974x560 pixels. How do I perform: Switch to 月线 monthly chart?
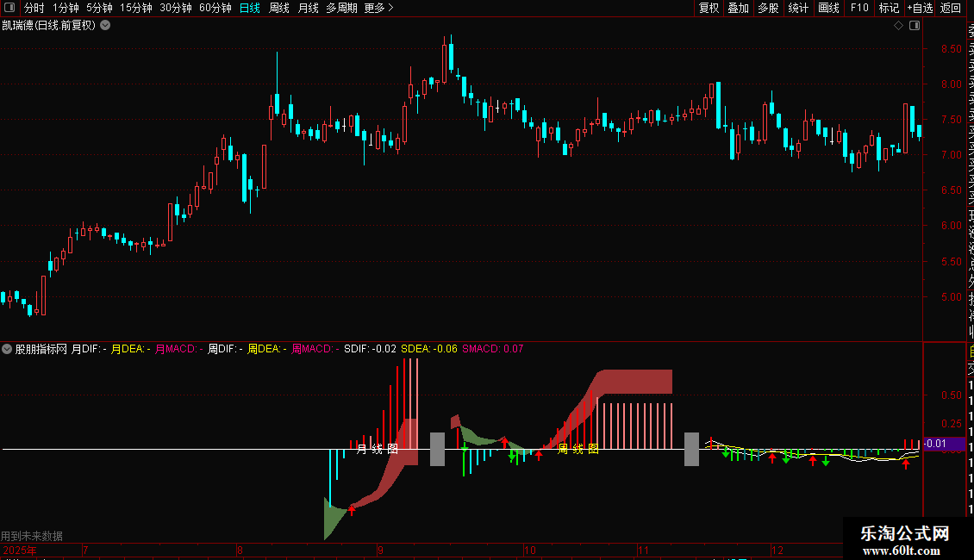(x=308, y=8)
